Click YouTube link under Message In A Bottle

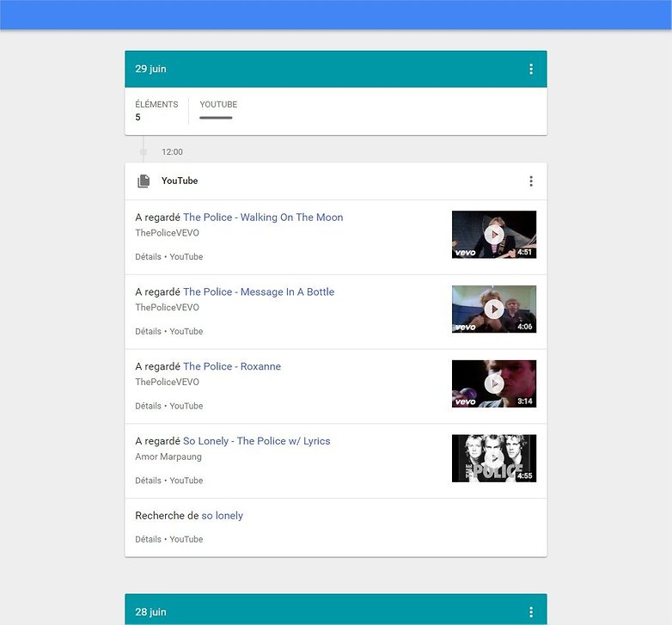[x=186, y=331]
